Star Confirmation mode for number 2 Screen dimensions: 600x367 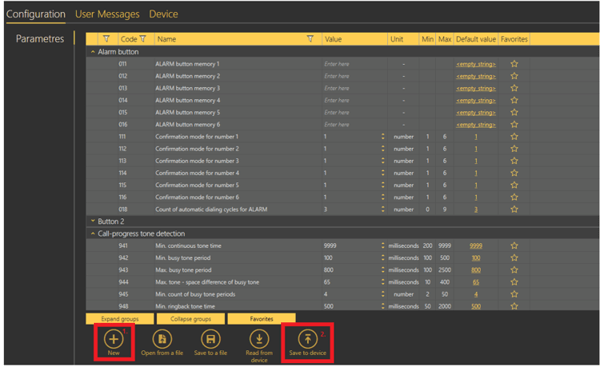coord(514,148)
